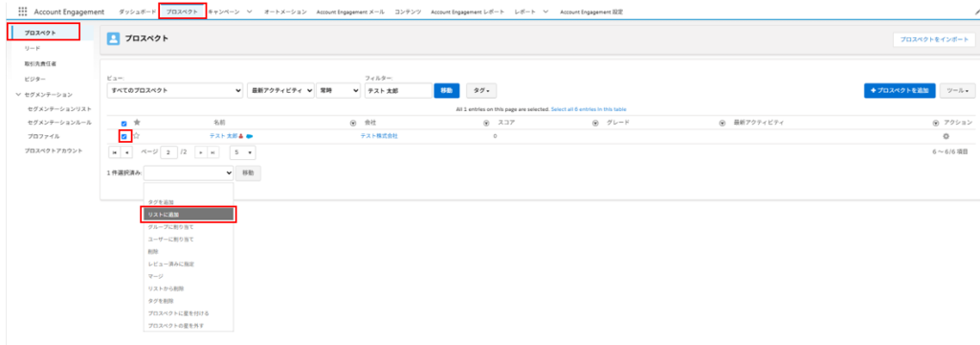Open the すべてのプロスペクト view dropdown

(x=174, y=91)
